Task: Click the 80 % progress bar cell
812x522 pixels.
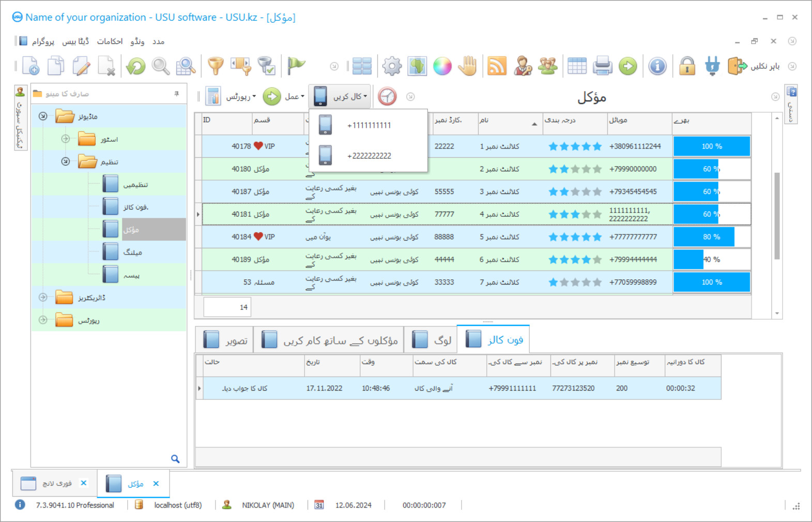Action: [711, 237]
